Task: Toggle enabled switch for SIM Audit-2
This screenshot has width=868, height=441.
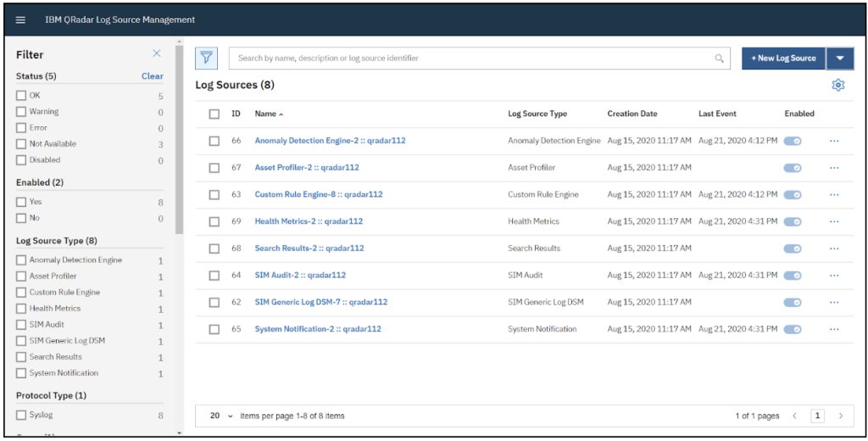Action: 793,275
